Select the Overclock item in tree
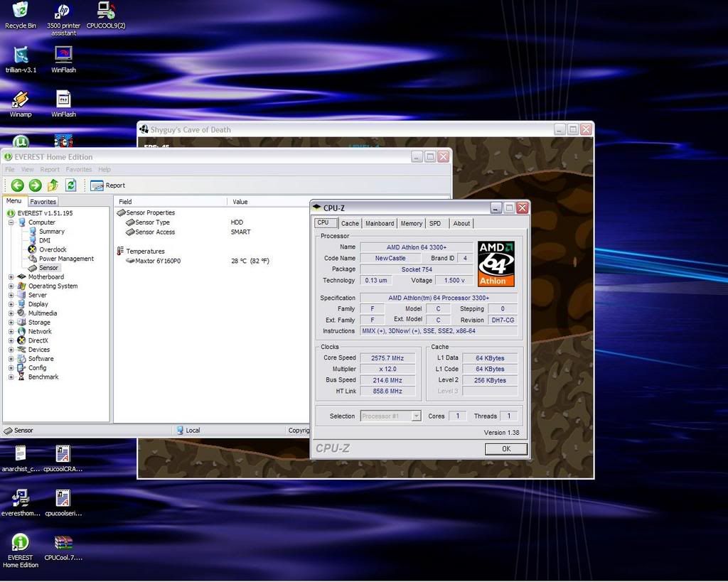The image size is (728, 582). [x=52, y=249]
